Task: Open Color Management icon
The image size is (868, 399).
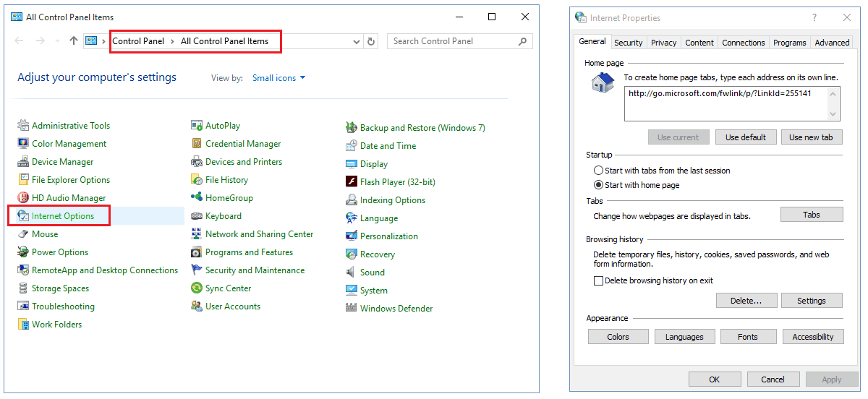Action: 23,144
